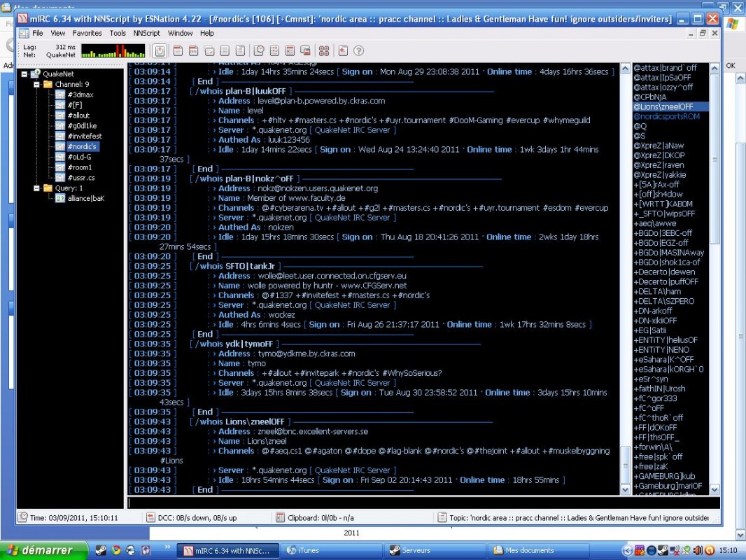Click the help question mark toolbar icon
This screenshot has height=560, width=746.
[x=359, y=50]
